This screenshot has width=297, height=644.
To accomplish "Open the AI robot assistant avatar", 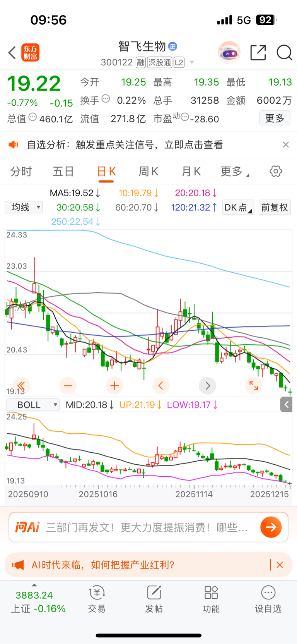I will (229, 52).
